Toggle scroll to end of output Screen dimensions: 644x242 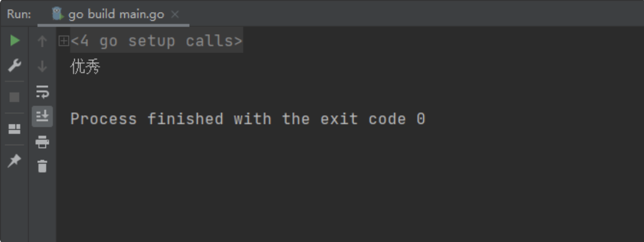[x=43, y=116]
